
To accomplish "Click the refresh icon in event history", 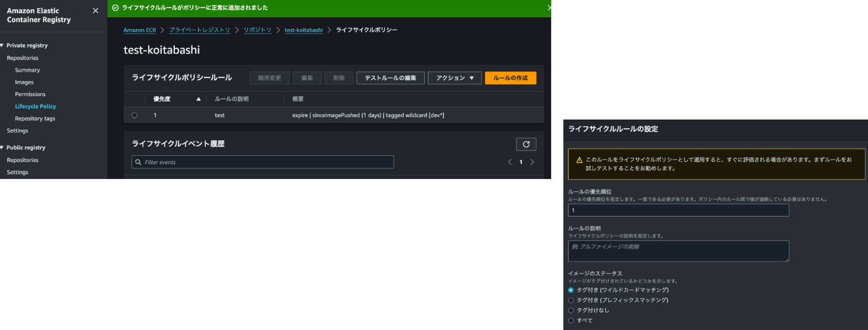I will [526, 144].
